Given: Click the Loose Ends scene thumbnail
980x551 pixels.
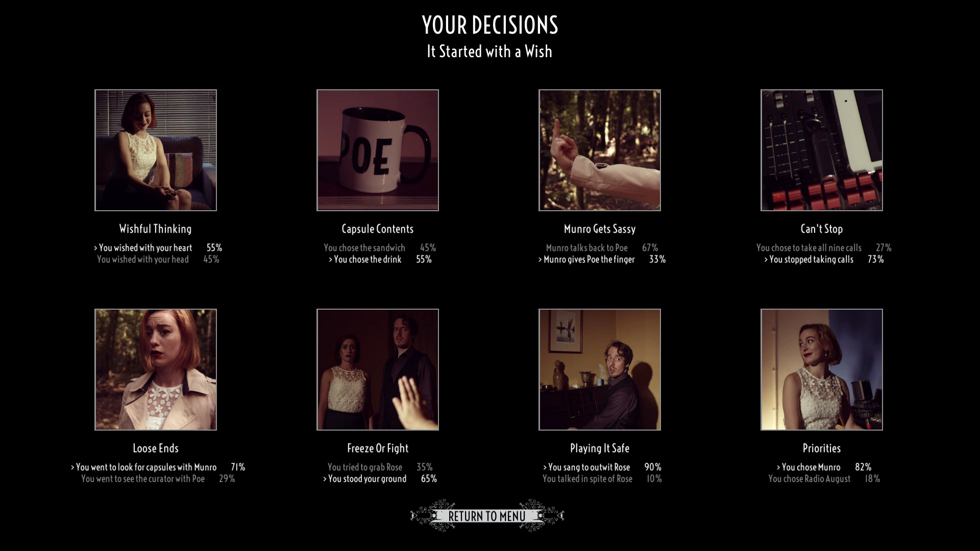Looking at the screenshot, I should [x=156, y=369].
